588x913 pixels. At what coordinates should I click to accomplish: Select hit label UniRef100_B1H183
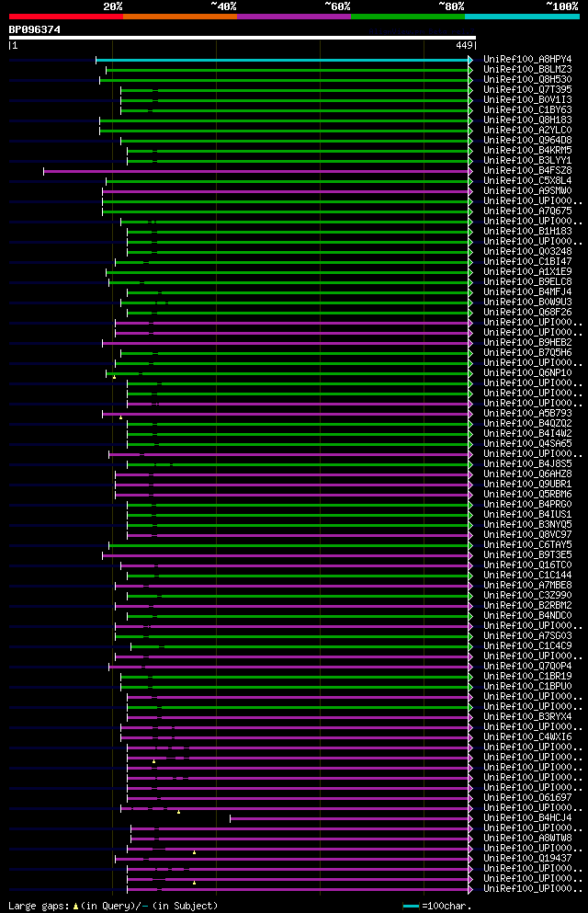click(x=527, y=231)
